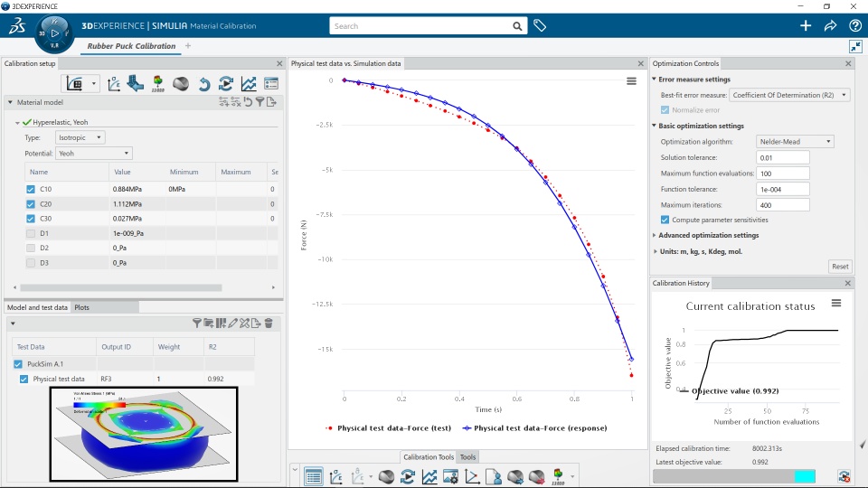Uncheck the C10 parameter checkbox
The image size is (868, 488).
(31, 189)
